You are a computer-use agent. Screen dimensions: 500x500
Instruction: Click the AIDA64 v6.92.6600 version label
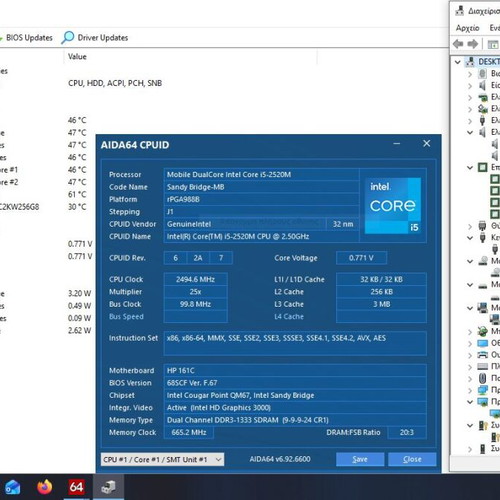point(280,459)
